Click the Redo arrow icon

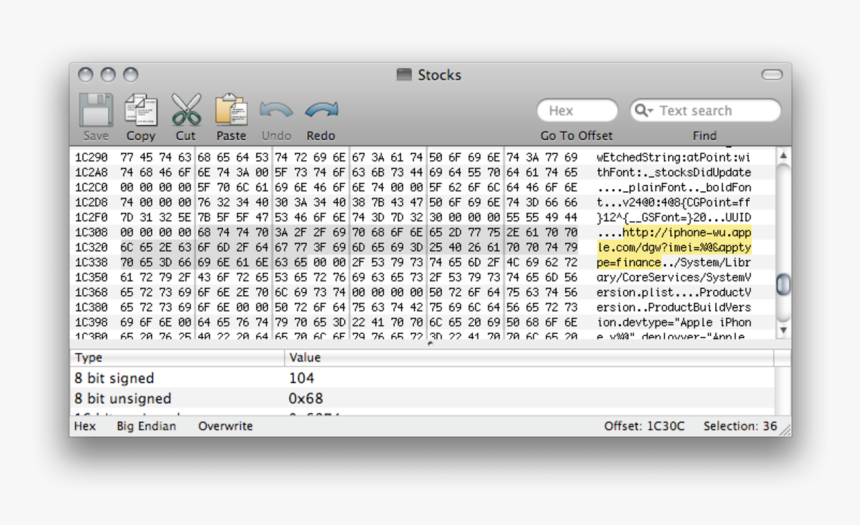[x=321, y=110]
